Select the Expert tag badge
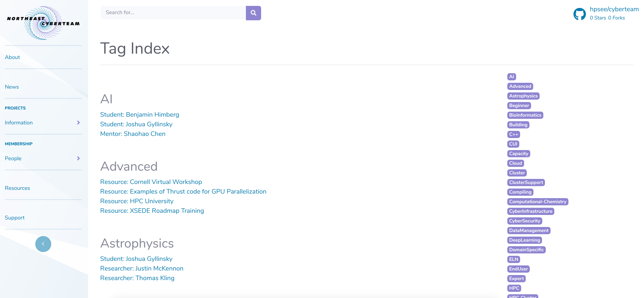Image resolution: width=644 pixels, height=298 pixels. tap(516, 279)
